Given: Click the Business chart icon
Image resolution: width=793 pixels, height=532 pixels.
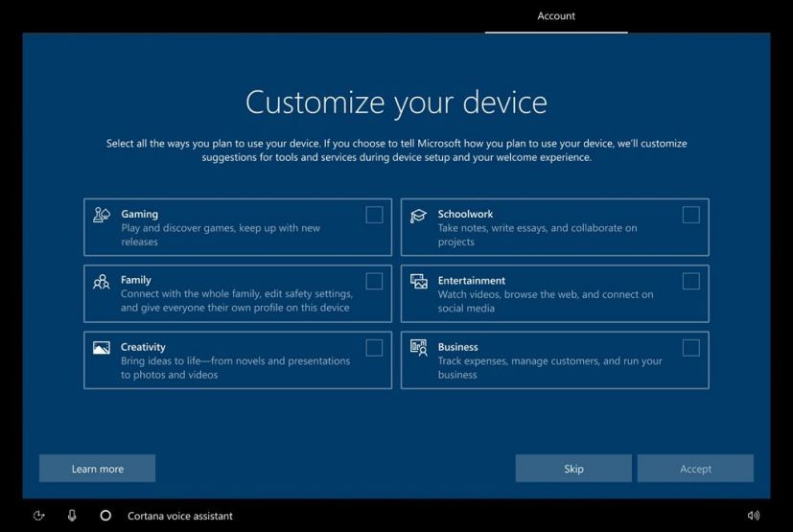Looking at the screenshot, I should (419, 347).
